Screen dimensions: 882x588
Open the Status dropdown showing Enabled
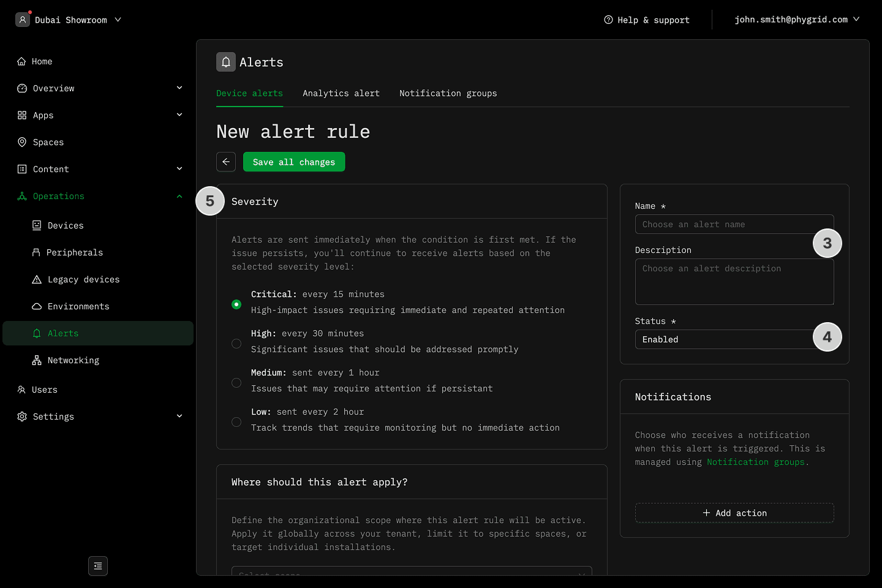(723, 339)
